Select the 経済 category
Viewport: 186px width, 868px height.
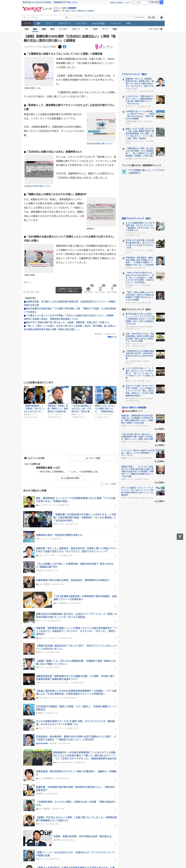pyautogui.click(x=52, y=29)
